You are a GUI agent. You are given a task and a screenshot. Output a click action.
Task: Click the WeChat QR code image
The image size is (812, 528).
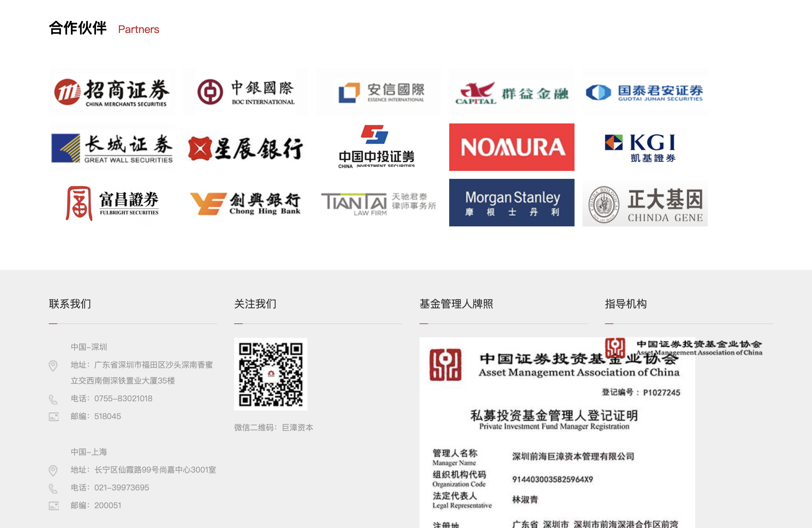(270, 374)
